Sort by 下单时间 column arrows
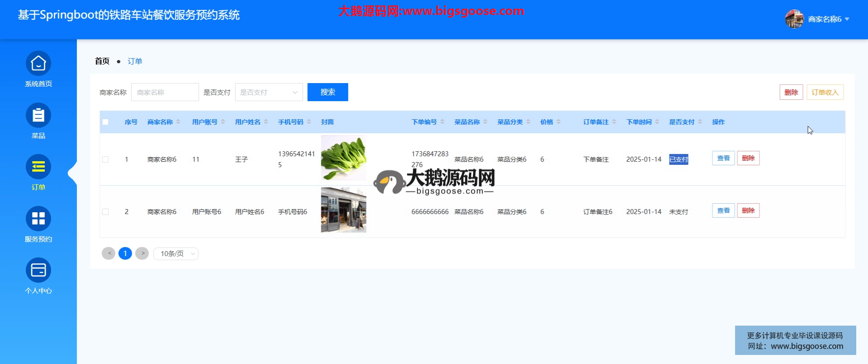Viewport: 868px width, 364px height. 657,122
